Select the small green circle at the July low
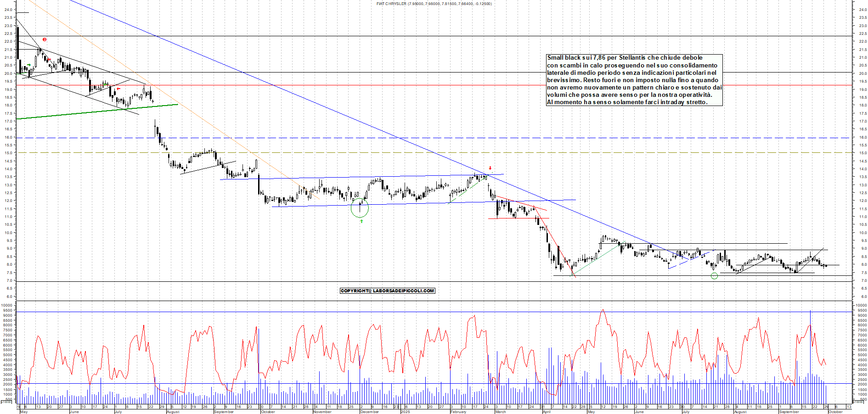The height and width of the screenshot is (414, 868). 714,276
